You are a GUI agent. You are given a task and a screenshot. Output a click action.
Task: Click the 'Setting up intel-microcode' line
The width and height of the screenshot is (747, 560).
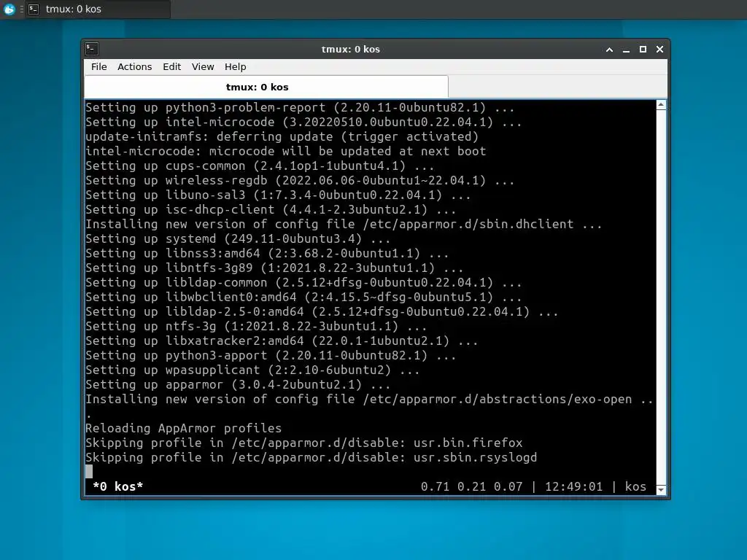(303, 122)
